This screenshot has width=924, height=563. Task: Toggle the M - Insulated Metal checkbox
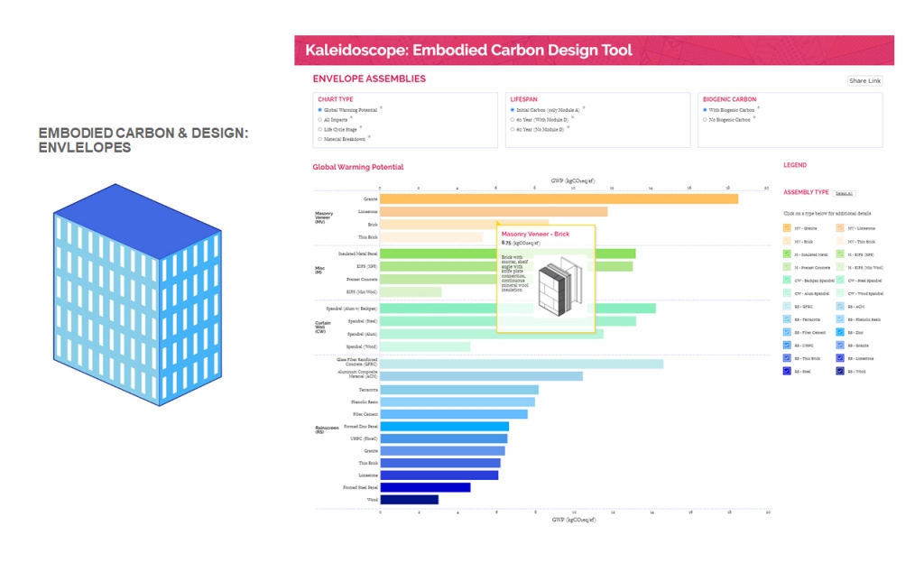pyautogui.click(x=788, y=254)
